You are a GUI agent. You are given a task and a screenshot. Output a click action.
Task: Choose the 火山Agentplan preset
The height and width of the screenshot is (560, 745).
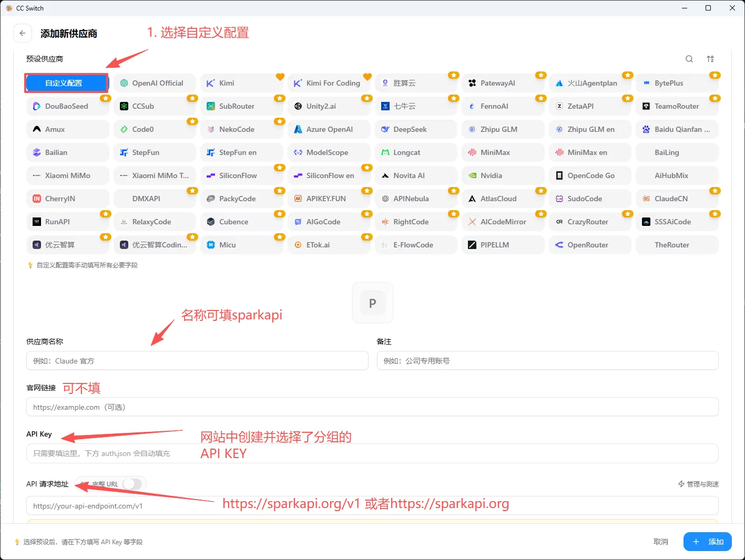590,83
